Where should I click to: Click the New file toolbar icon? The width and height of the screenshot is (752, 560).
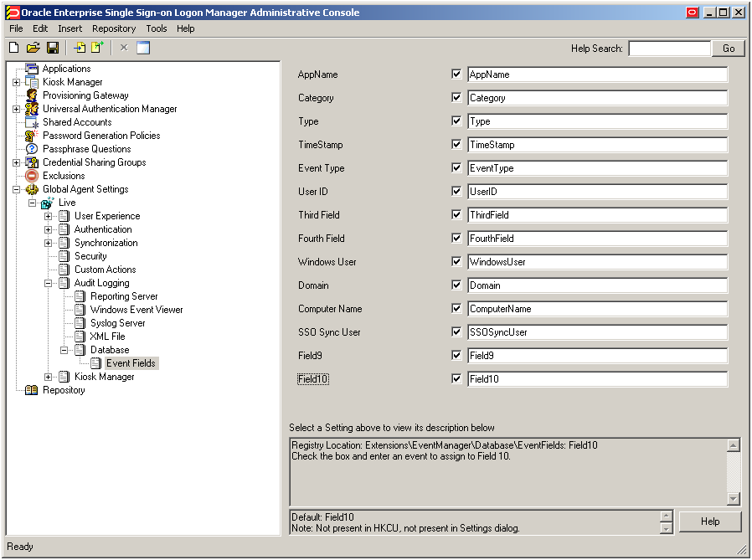[14, 48]
